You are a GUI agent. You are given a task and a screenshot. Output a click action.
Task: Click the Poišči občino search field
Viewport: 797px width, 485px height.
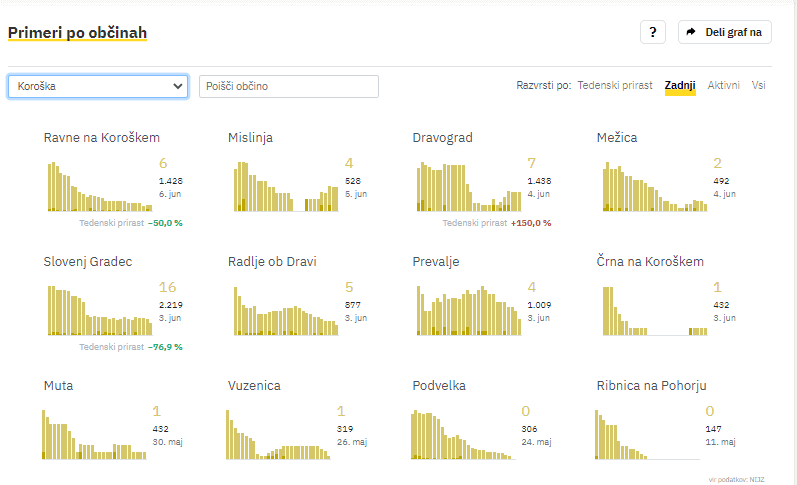(289, 86)
